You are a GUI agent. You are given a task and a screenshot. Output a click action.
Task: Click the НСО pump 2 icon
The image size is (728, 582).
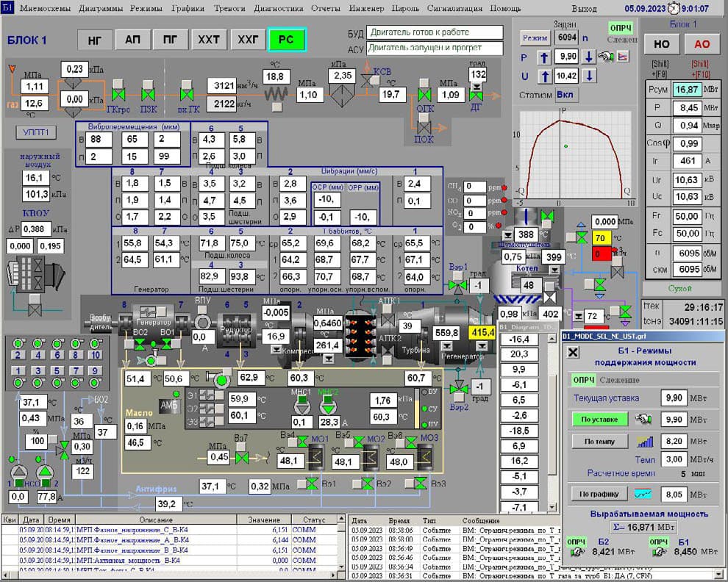pyautogui.click(x=46, y=471)
